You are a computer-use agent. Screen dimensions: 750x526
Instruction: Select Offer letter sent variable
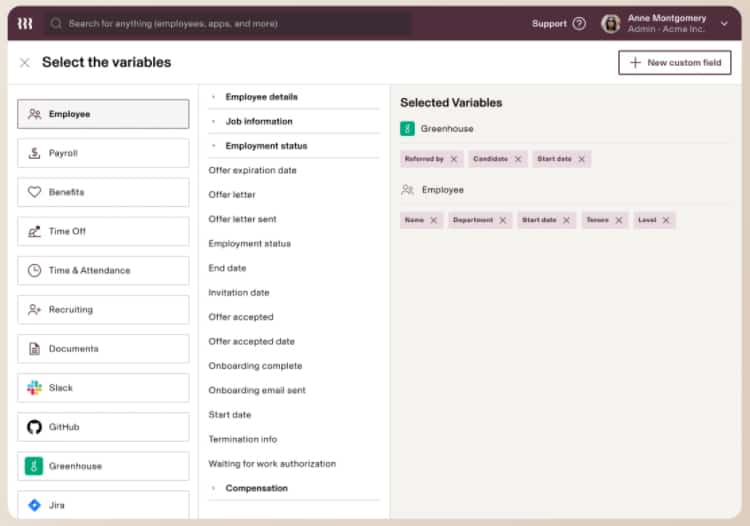point(243,219)
